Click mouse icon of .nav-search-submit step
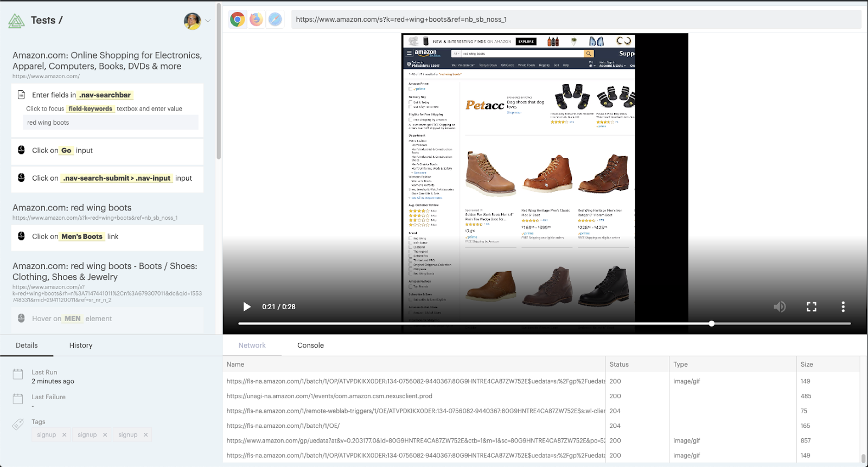 point(21,178)
